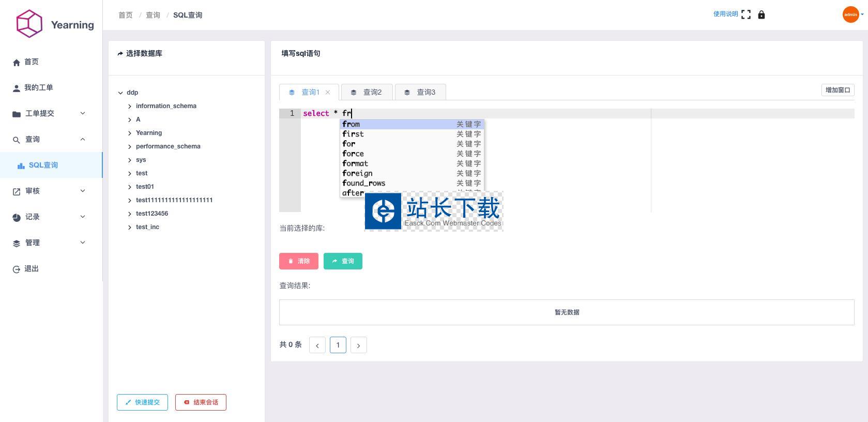The image size is (868, 422).
Task: Switch to the 查询3 tab
Action: (x=421, y=92)
